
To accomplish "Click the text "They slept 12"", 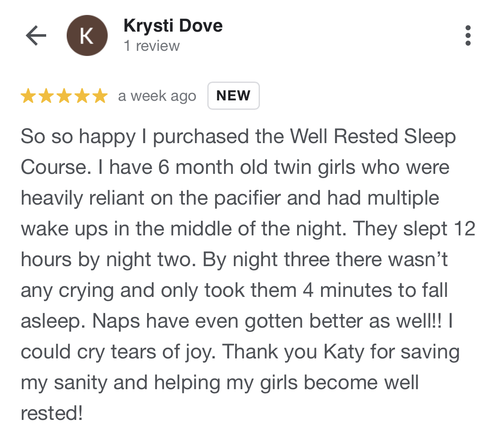I will 414,229.
